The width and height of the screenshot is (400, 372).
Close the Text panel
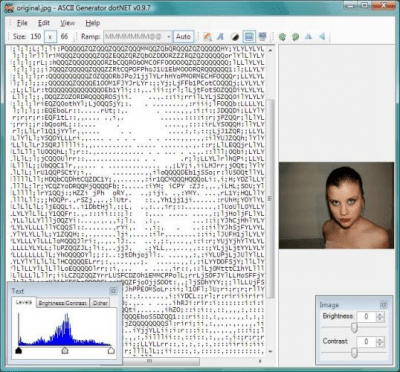click(113, 291)
